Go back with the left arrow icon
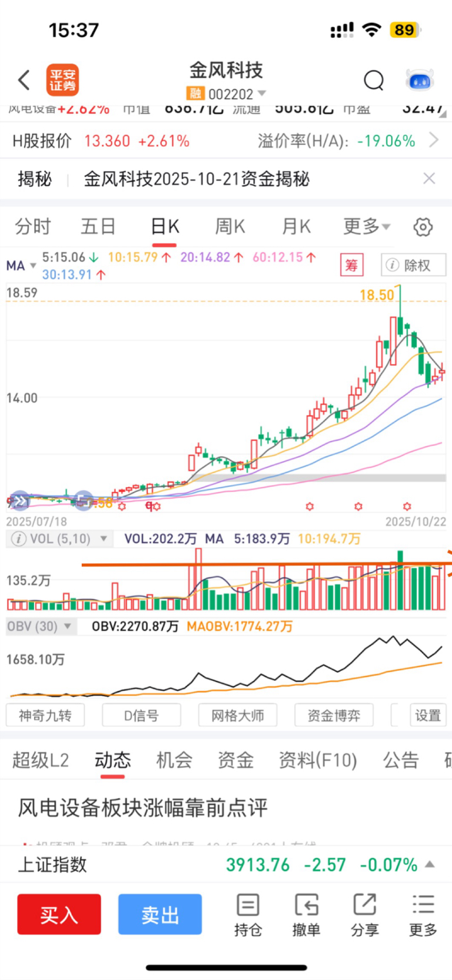 click(x=24, y=80)
